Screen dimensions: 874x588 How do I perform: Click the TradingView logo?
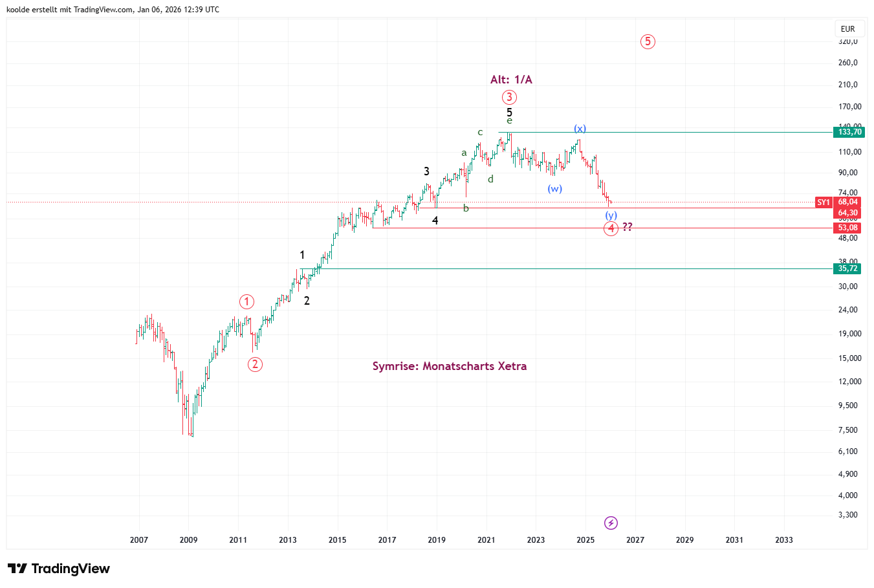(x=59, y=569)
